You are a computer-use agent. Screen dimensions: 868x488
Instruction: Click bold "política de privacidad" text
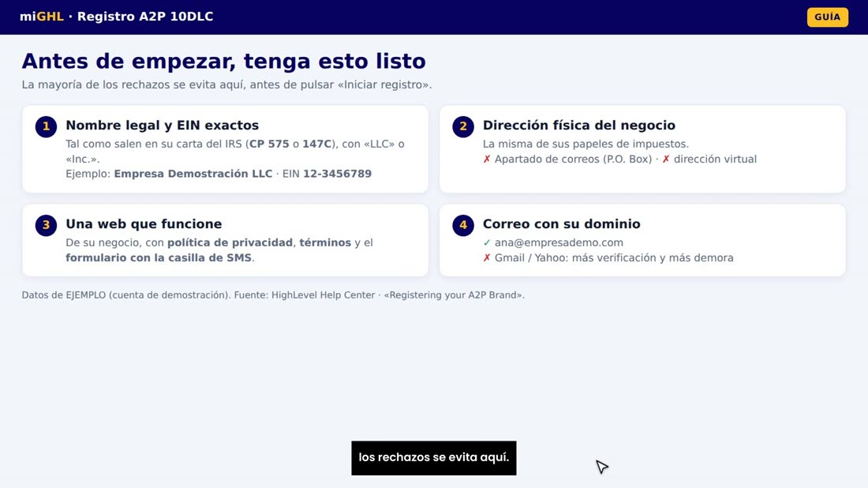click(x=230, y=242)
